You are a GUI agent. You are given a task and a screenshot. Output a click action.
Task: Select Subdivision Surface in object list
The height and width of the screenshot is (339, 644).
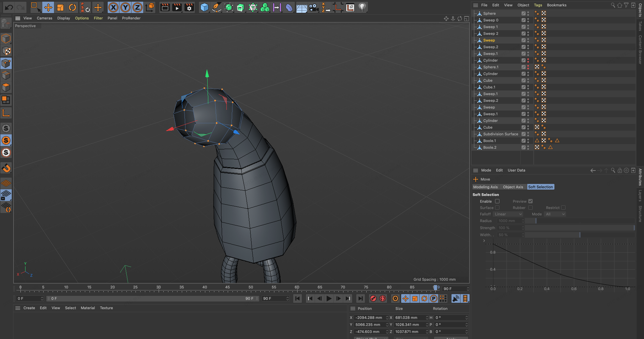click(500, 134)
